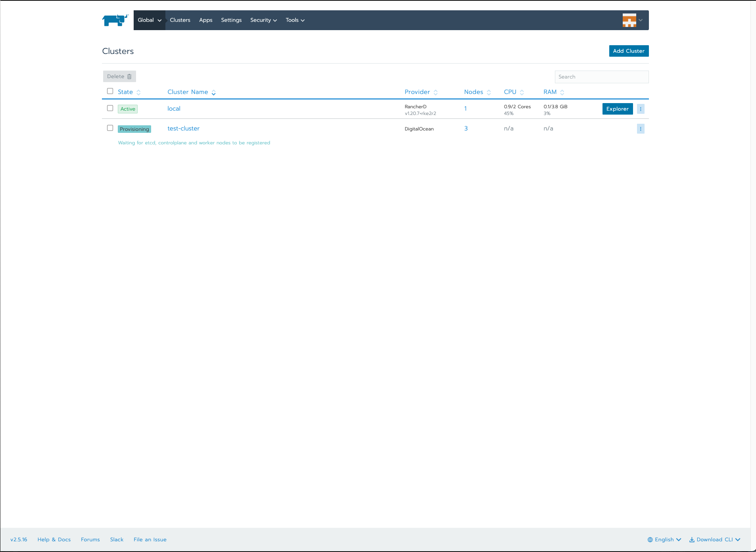Click the Add Cluster button

[x=628, y=51]
